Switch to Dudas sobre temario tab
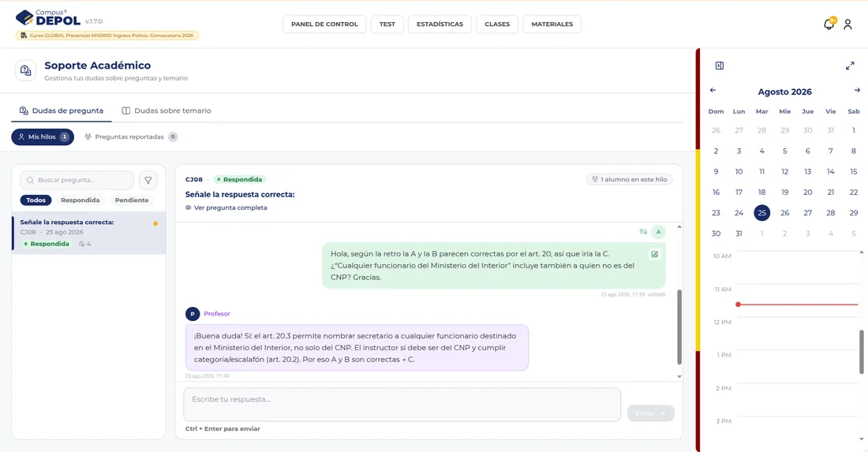868x452 pixels. (166, 110)
